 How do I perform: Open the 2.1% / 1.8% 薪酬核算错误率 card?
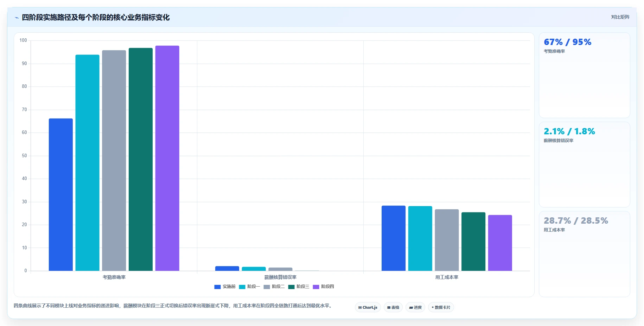[x=584, y=165]
